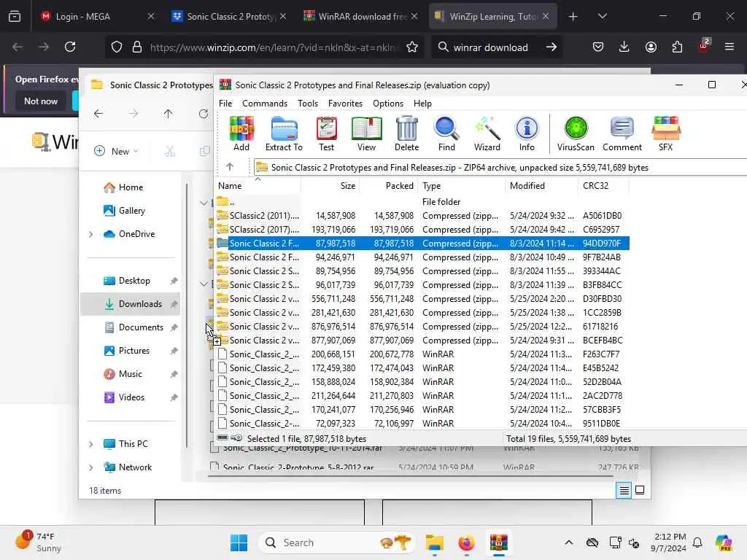Click WinRAR icon on the taskbar

[x=498, y=542]
